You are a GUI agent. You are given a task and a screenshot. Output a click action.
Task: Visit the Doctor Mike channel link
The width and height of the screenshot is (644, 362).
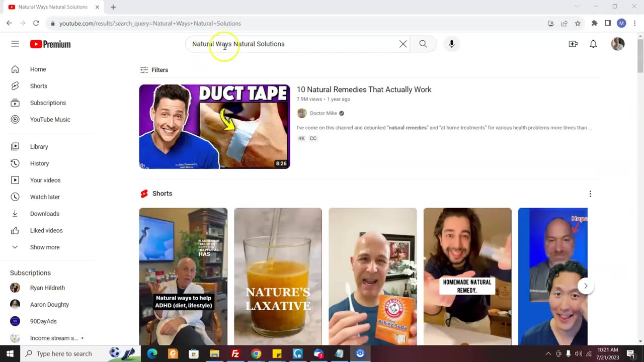click(x=323, y=113)
